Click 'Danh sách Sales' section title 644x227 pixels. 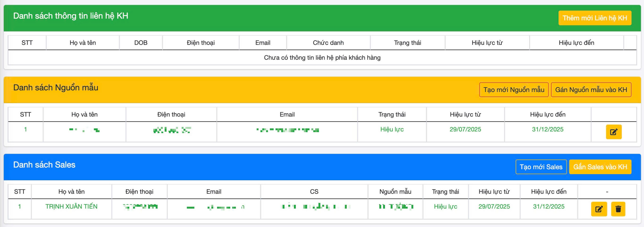(x=44, y=165)
